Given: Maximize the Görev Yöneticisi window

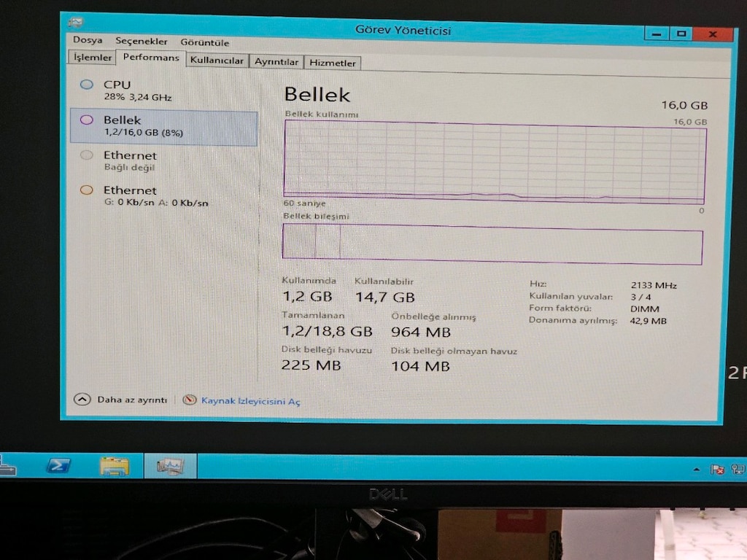Looking at the screenshot, I should pos(681,34).
